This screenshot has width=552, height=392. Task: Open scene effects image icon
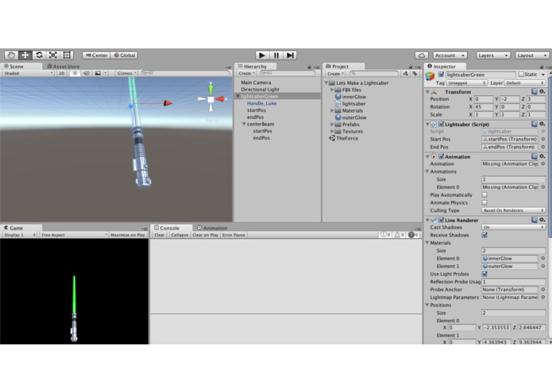click(98, 73)
